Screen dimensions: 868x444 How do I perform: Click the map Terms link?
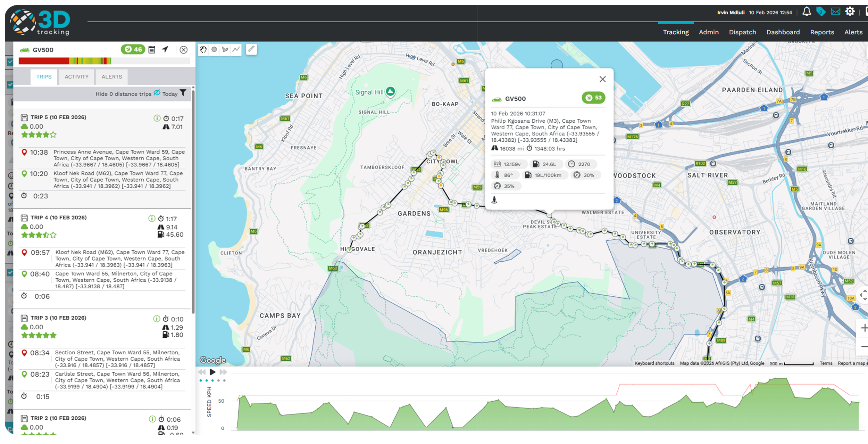tap(826, 363)
